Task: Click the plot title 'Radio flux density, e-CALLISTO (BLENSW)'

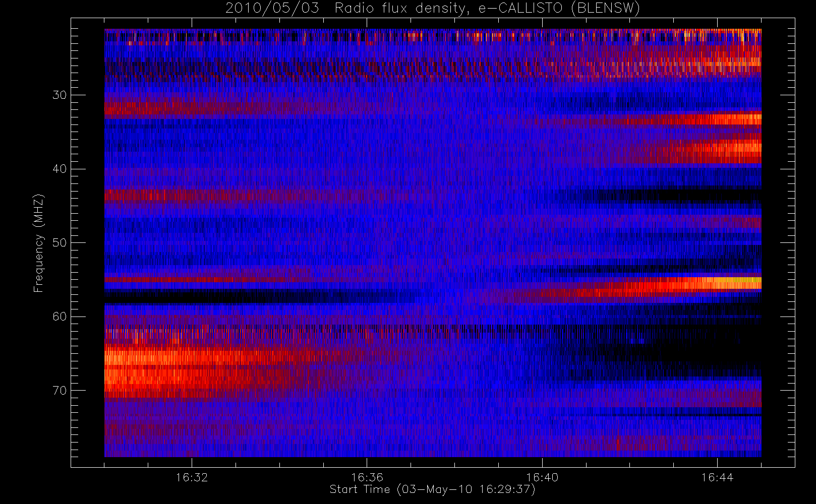Action: click(487, 9)
